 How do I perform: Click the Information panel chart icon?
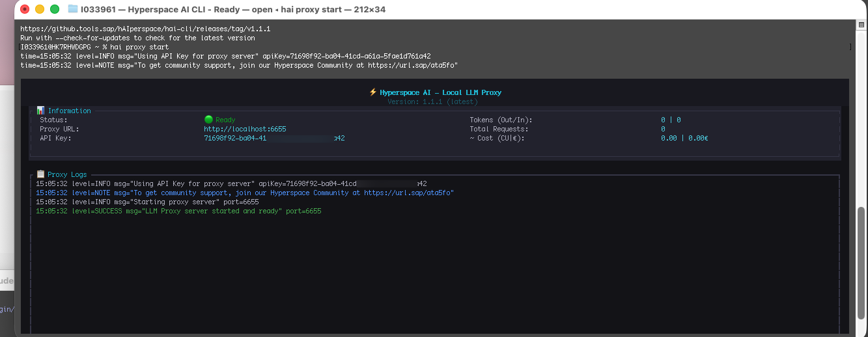pyautogui.click(x=41, y=111)
